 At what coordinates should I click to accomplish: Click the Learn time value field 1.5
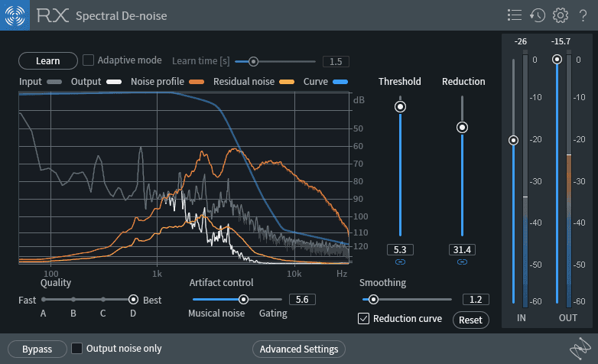click(x=336, y=61)
